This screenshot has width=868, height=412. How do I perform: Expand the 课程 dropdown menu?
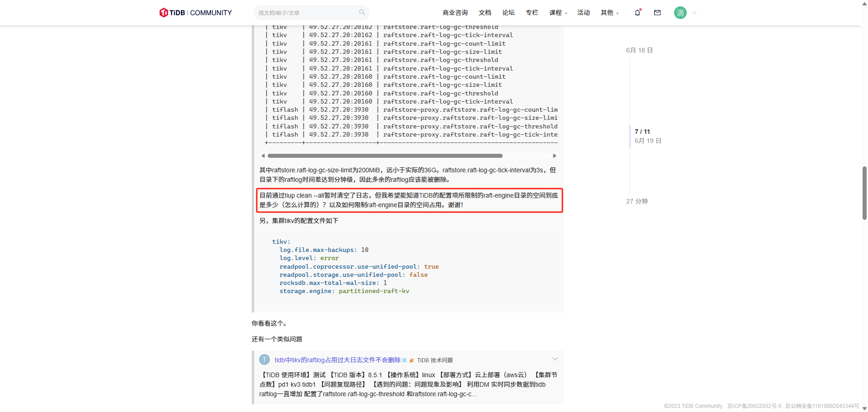(x=558, y=13)
